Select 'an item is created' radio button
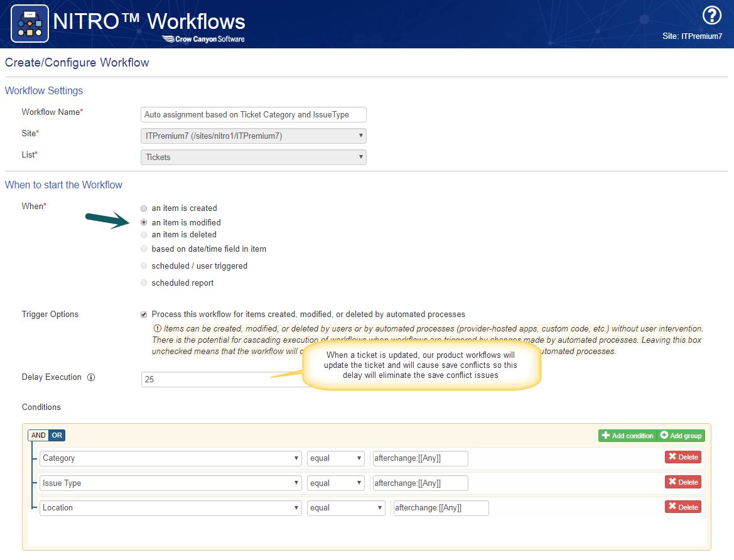The image size is (734, 560). (144, 208)
